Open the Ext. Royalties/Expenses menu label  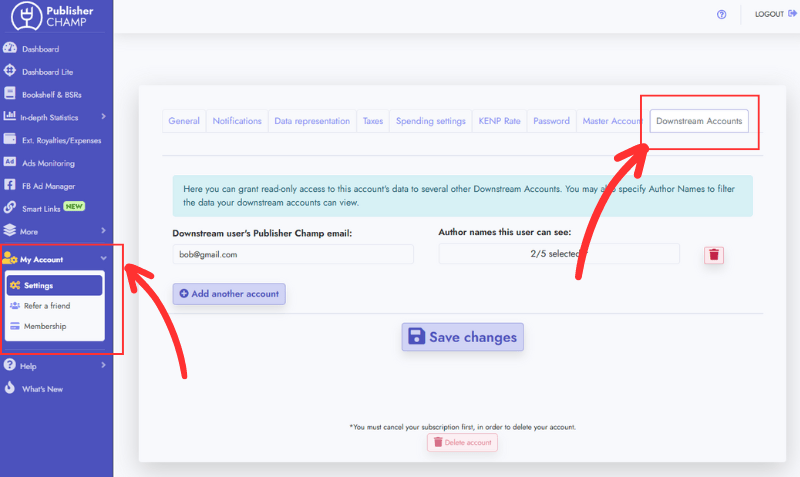point(61,140)
